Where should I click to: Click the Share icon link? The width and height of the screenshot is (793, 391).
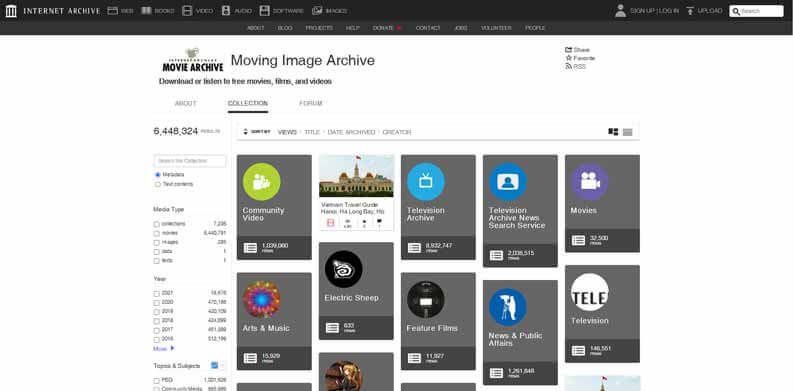[568, 50]
